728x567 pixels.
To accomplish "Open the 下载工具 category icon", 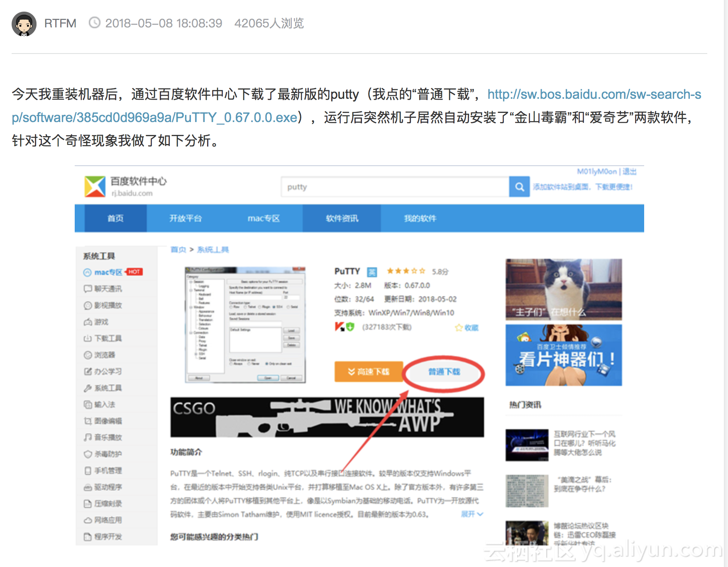I will click(88, 338).
